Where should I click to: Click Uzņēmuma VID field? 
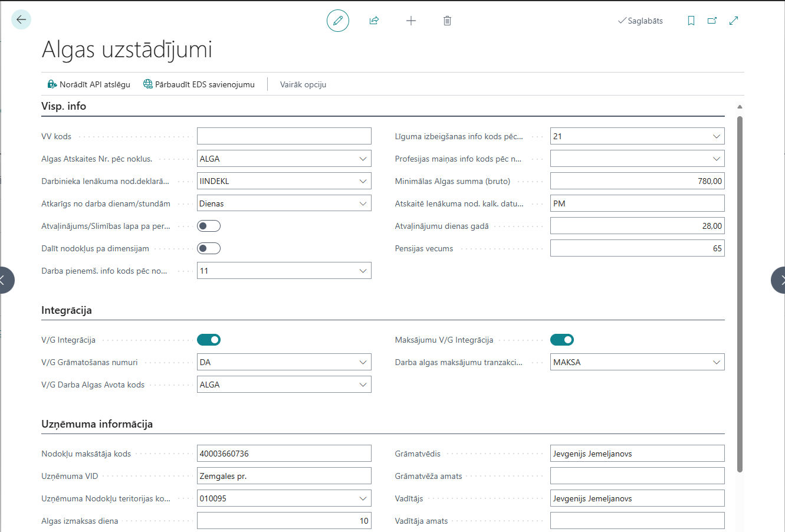[x=284, y=476]
